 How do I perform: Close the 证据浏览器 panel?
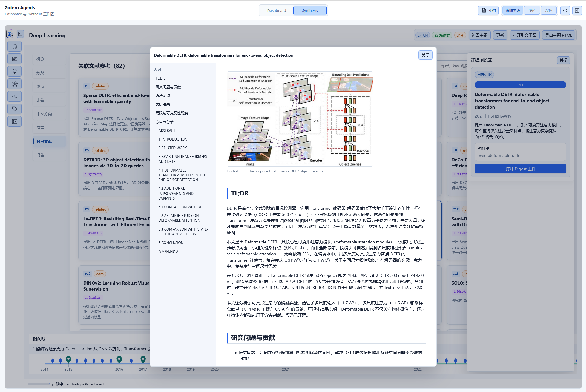point(563,60)
